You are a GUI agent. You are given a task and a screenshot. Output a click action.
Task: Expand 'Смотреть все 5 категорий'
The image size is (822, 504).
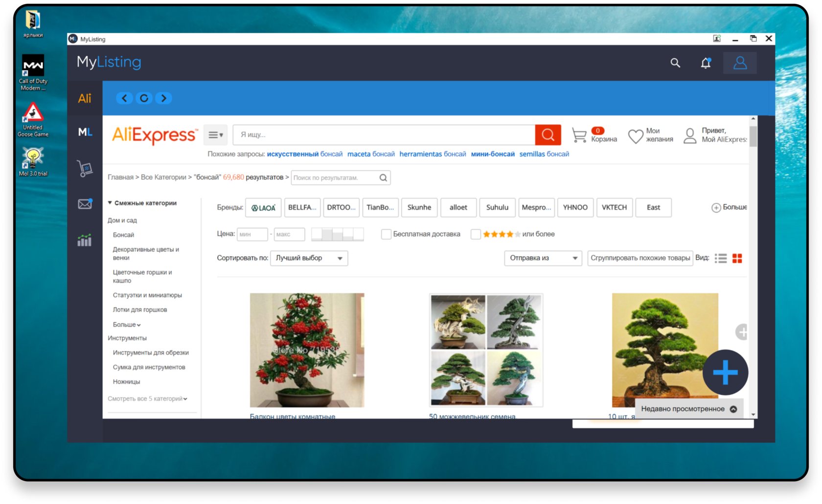[x=147, y=399]
